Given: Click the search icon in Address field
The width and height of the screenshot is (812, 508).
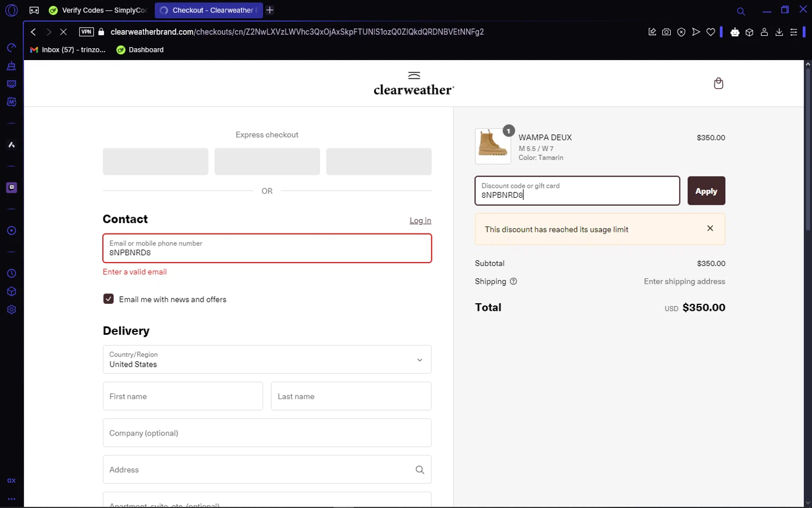Looking at the screenshot, I should (420, 470).
